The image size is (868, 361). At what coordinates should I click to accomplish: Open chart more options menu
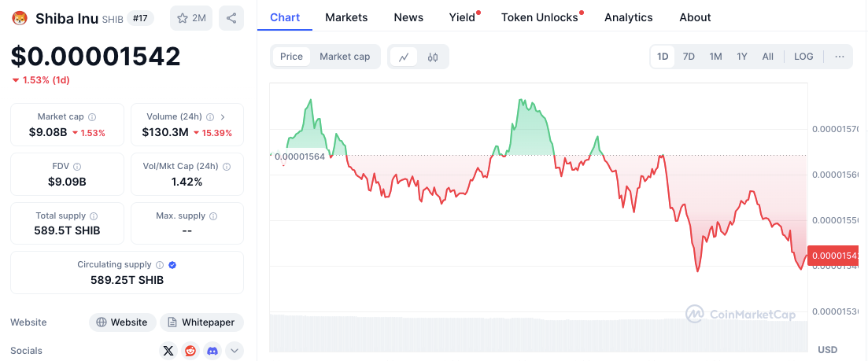[840, 57]
